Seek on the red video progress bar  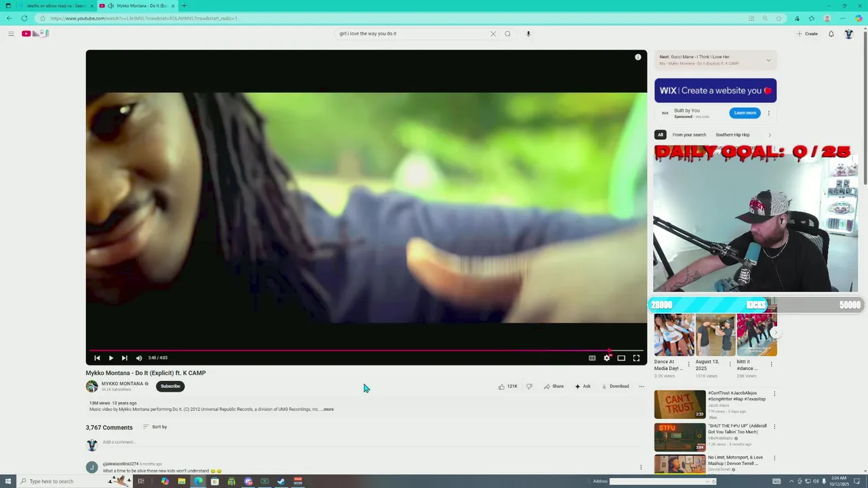click(x=366, y=350)
